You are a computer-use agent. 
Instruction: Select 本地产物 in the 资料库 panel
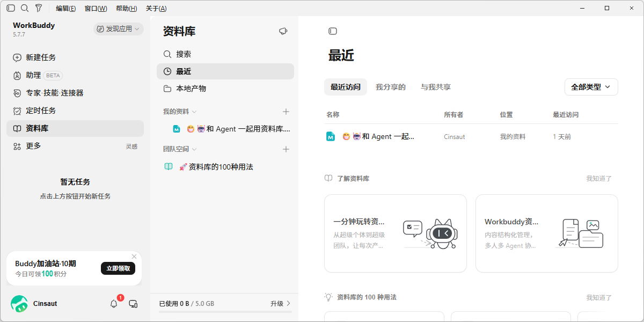pos(225,89)
